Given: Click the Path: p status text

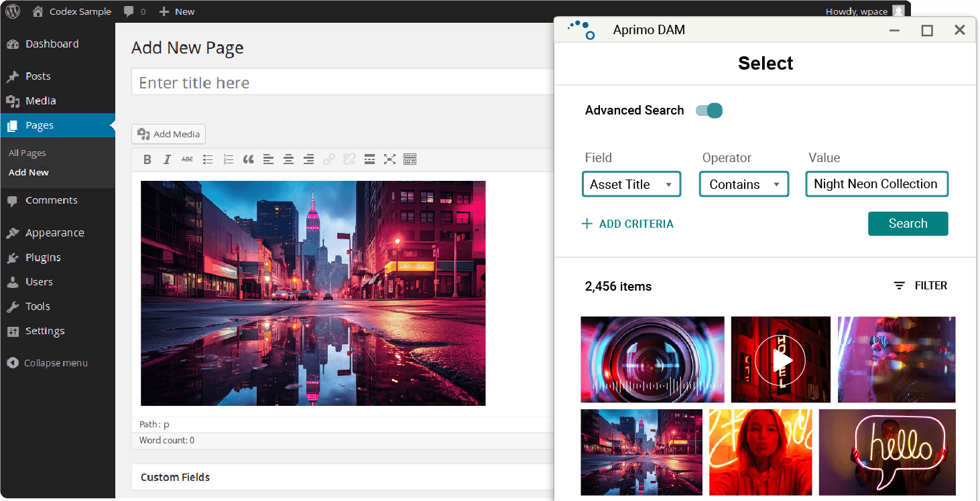Looking at the screenshot, I should tap(154, 424).
